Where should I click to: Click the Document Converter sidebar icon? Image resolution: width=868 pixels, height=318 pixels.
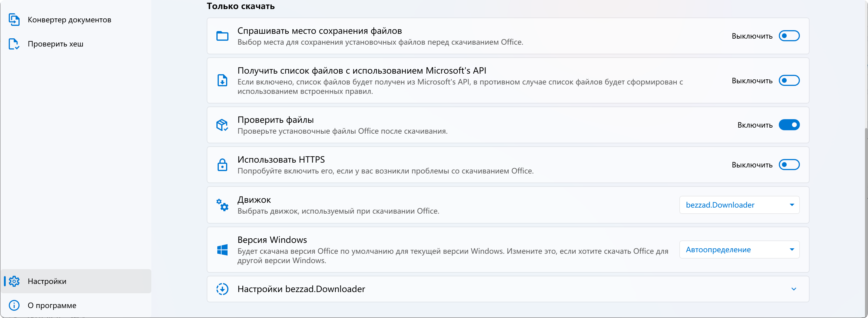(x=14, y=20)
